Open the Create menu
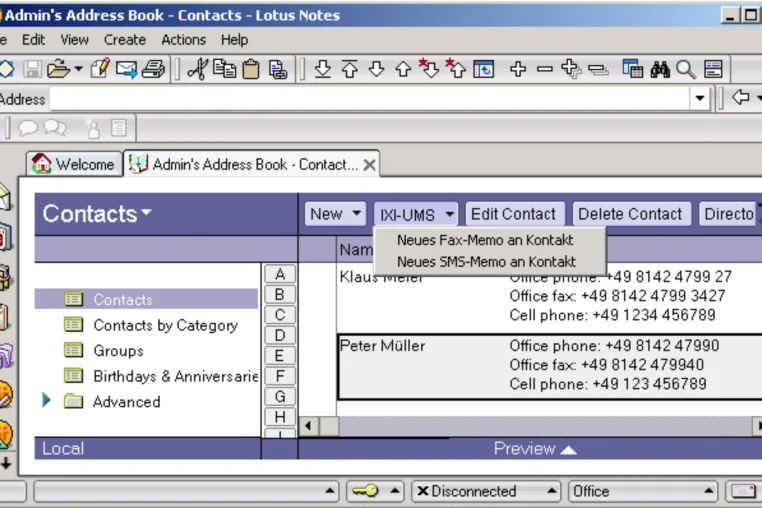Screen dimensions: 762x508 (124, 40)
